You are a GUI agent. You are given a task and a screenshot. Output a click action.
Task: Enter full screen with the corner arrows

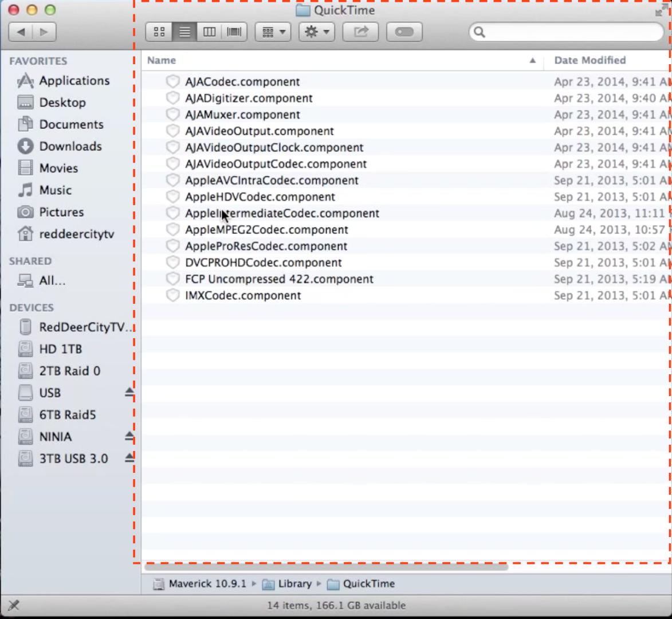coord(661,10)
